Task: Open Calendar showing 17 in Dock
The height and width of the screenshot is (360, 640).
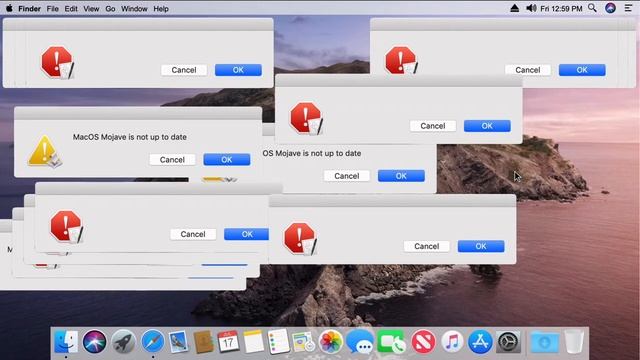Action: (x=229, y=342)
